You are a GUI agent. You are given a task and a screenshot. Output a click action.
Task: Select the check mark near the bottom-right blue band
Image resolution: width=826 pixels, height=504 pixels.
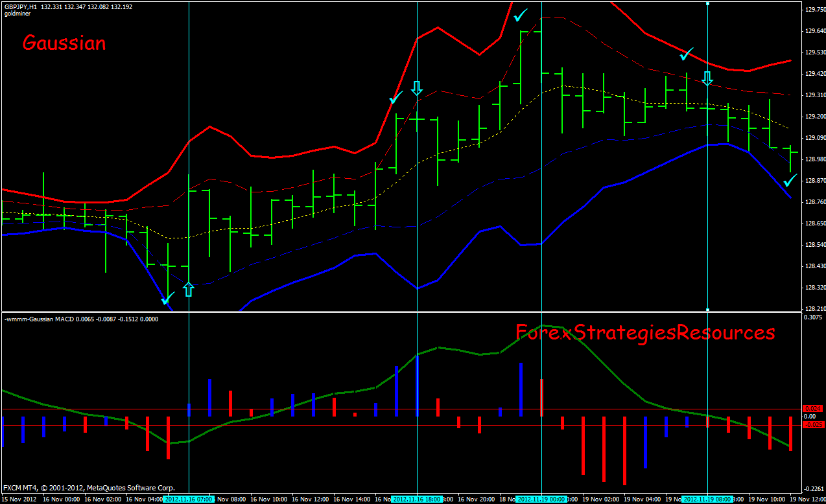(790, 179)
